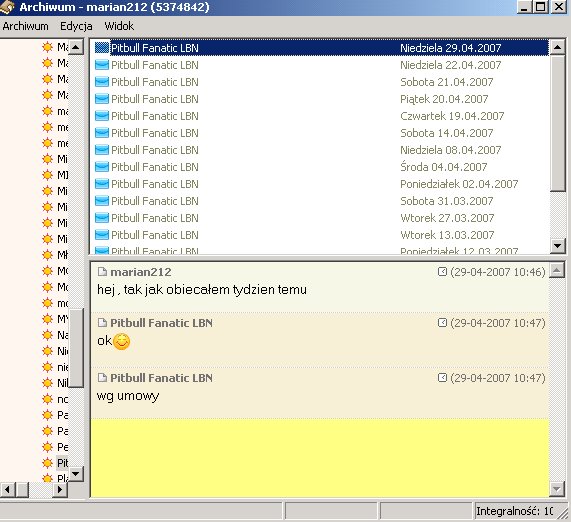
Task: Click envelope icon for 13.03.2007 entry
Action: click(x=102, y=235)
